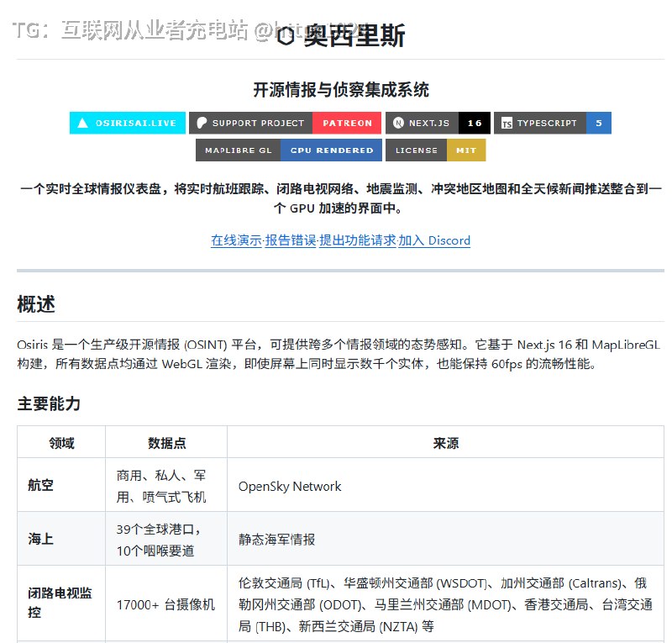Click the 数据点 column header

[166, 442]
